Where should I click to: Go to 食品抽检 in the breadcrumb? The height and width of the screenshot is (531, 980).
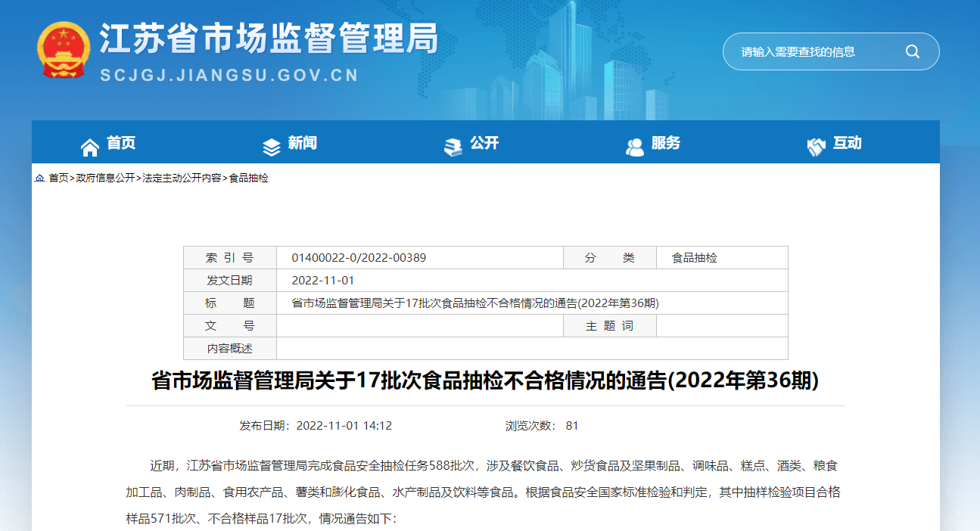(x=248, y=179)
